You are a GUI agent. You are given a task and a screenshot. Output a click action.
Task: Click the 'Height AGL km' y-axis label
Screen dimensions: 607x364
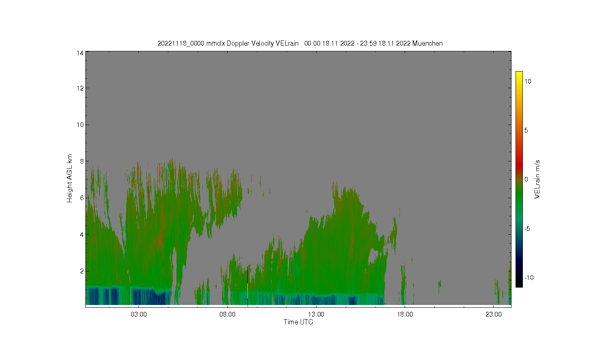[70, 178]
